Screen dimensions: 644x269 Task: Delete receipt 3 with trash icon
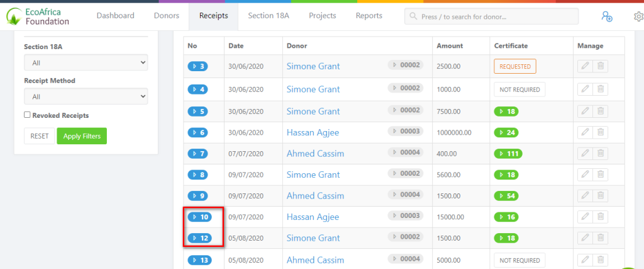point(601,66)
